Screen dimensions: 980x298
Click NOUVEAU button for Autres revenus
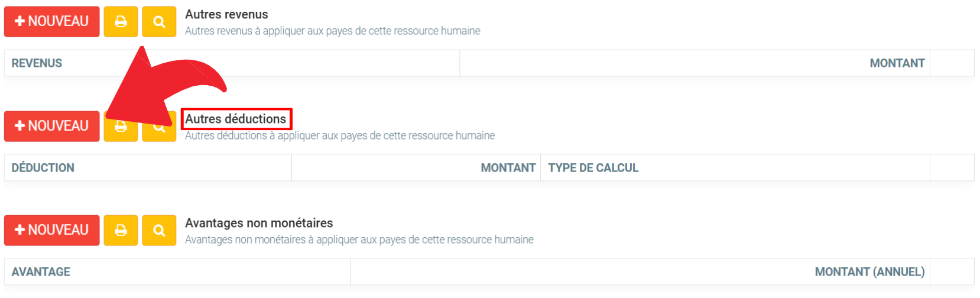[52, 21]
